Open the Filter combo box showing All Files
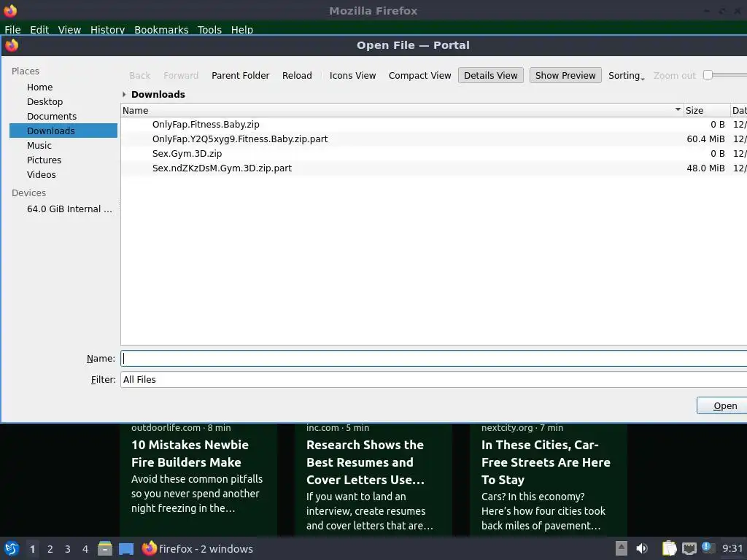 (x=433, y=379)
